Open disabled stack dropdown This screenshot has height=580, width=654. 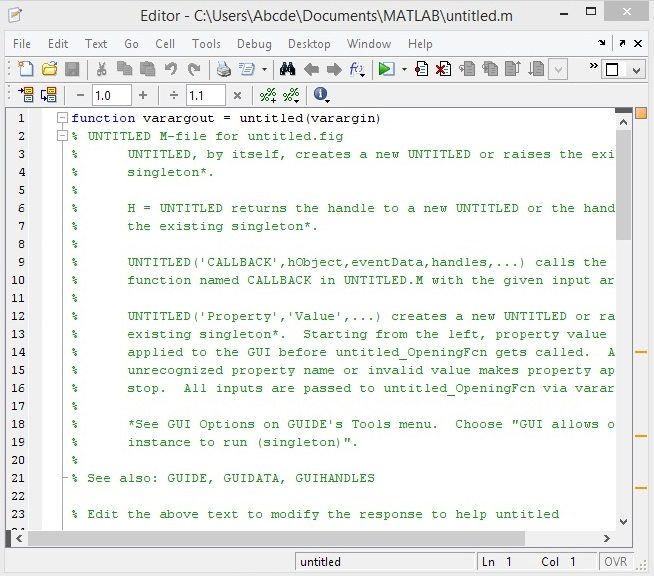[558, 70]
